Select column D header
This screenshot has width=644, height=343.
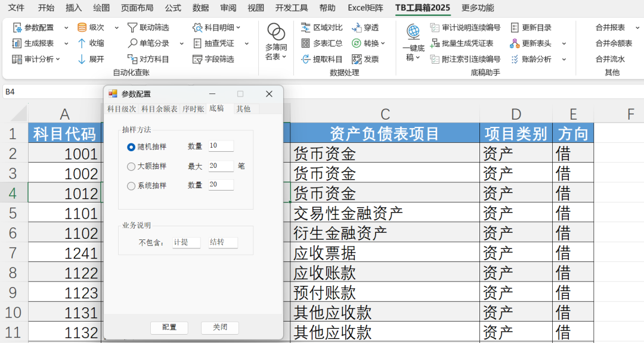(x=516, y=114)
